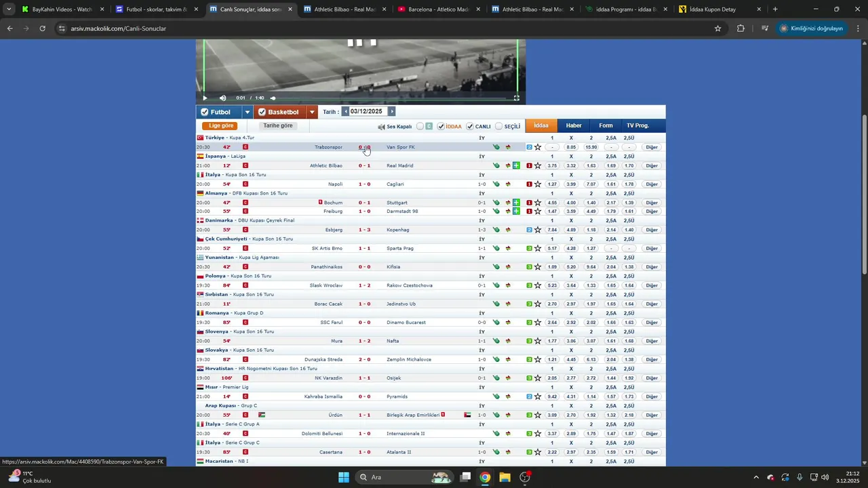Select odds 1.63 for Real Madrid win
The width and height of the screenshot is (868, 488).
point(591,165)
